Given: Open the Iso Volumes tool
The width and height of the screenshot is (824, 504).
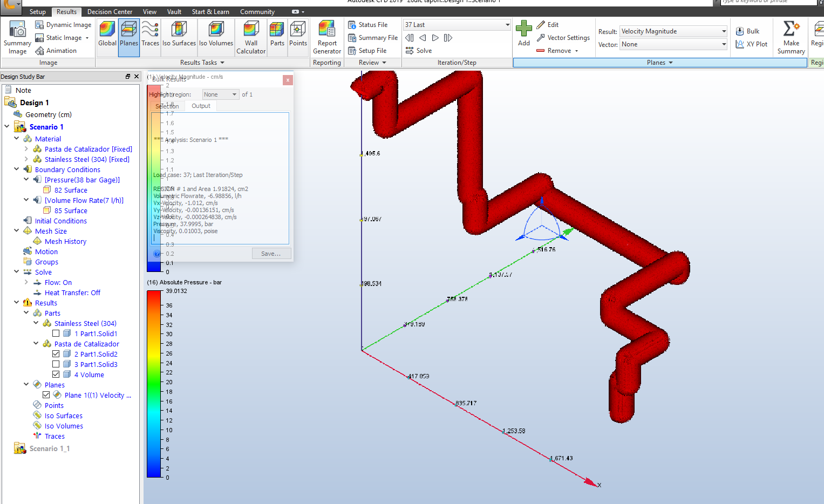Looking at the screenshot, I should coord(216,33).
